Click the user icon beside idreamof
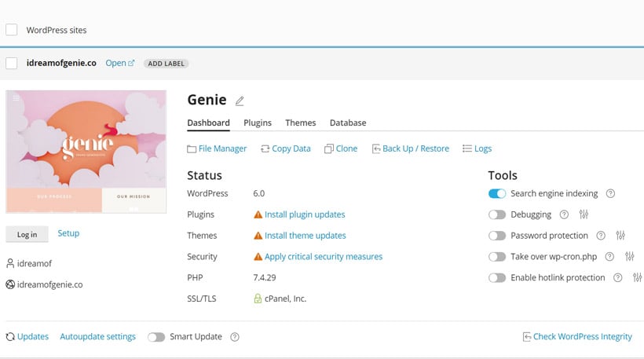 point(10,263)
